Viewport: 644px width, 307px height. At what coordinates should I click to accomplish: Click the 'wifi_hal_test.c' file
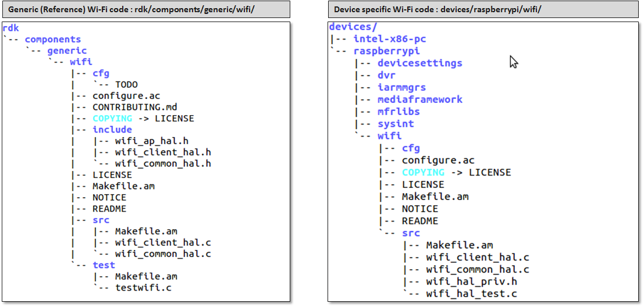point(471,294)
